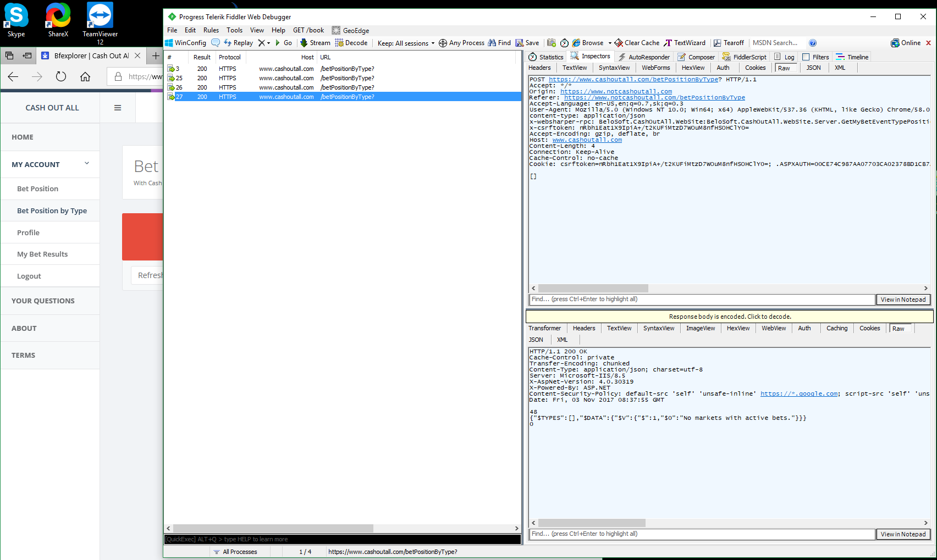
Task: Click the Find binoculars icon
Action: [492, 43]
